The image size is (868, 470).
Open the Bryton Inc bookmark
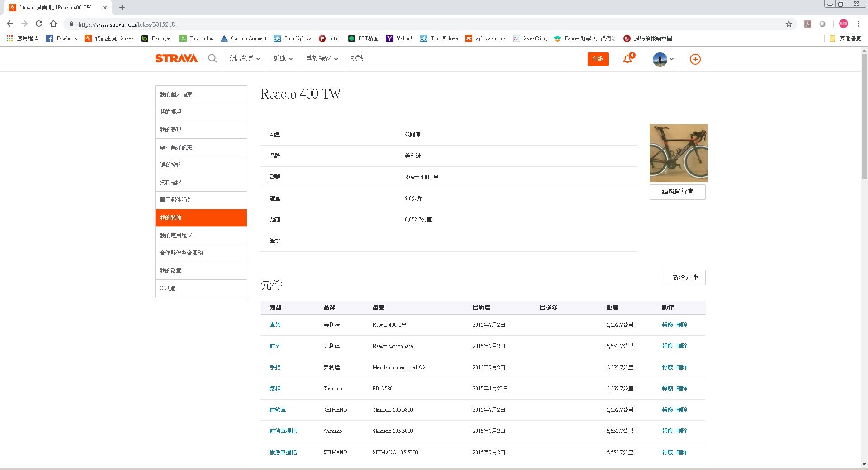point(196,38)
